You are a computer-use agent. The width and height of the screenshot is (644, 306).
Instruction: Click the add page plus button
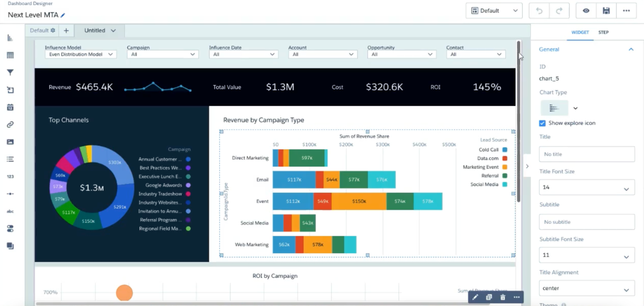[x=66, y=31]
